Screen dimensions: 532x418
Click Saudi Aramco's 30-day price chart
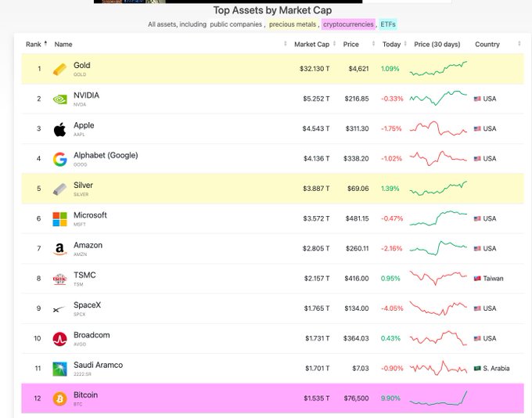[438, 368]
